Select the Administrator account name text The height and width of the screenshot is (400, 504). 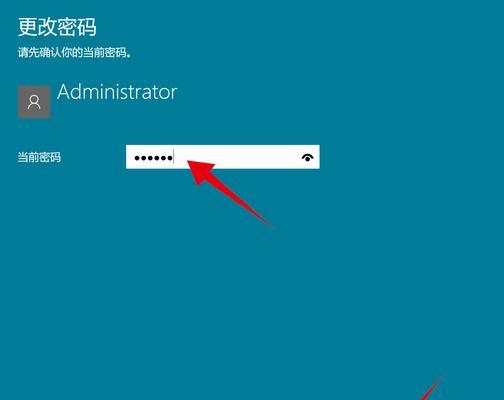pos(117,92)
